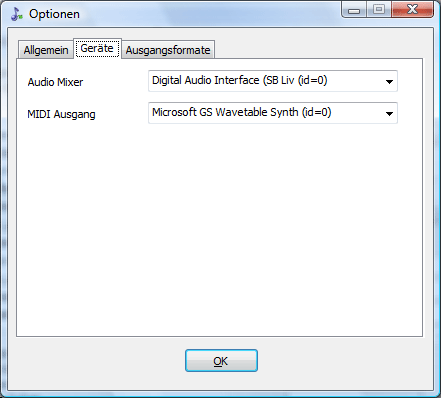Click the Optionen title text
441x398 pixels.
click(54, 14)
